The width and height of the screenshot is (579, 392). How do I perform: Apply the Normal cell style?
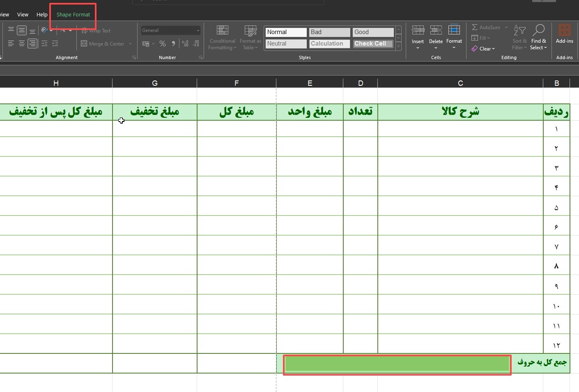pyautogui.click(x=286, y=32)
